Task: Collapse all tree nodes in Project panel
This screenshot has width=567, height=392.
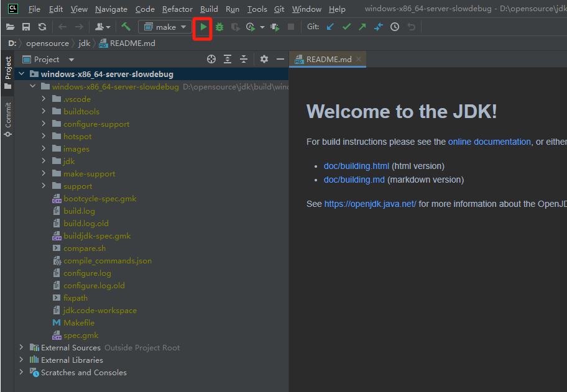Action: click(x=244, y=59)
